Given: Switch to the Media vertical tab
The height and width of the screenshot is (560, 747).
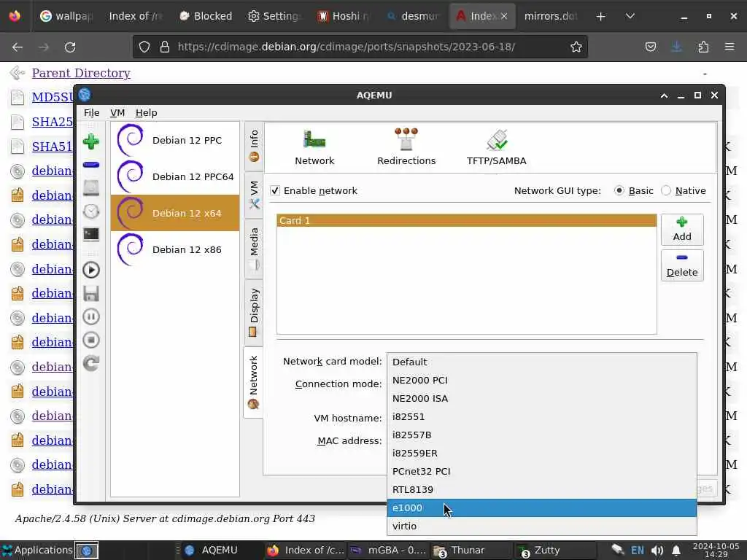Looking at the screenshot, I should (x=253, y=248).
